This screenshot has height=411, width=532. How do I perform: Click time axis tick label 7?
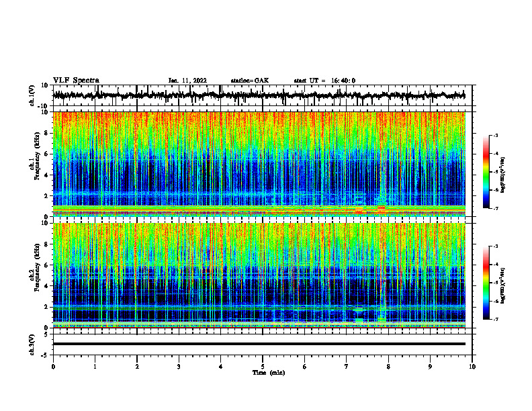coord(347,367)
